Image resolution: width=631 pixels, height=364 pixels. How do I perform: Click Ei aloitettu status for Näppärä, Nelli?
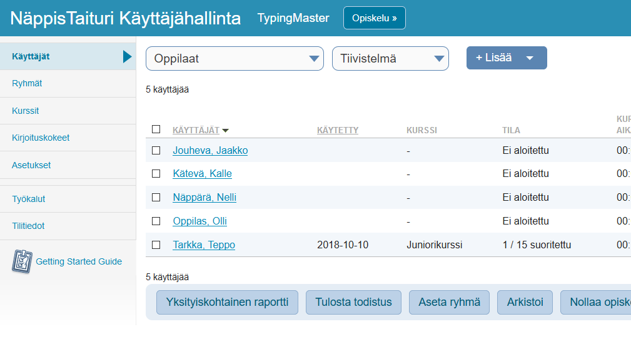pyautogui.click(x=525, y=197)
